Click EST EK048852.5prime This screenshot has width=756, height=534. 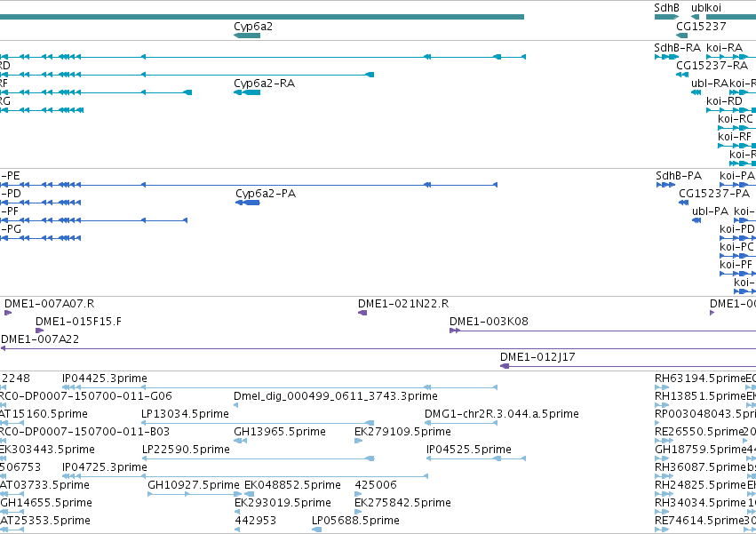coord(292,485)
